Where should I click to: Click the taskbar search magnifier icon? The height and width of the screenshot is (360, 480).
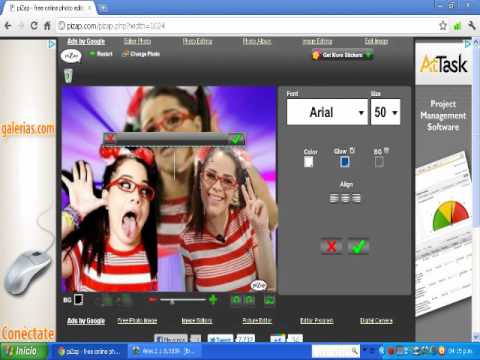pos(355,351)
